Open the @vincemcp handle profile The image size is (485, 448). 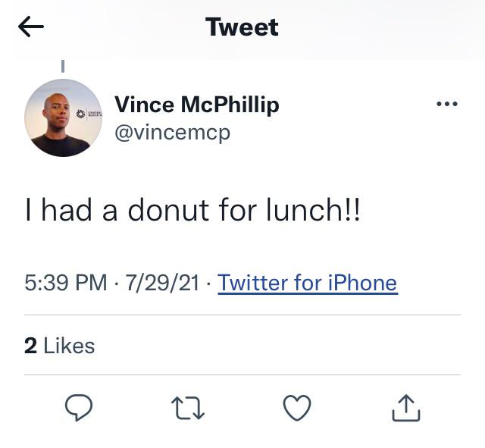pos(172,133)
